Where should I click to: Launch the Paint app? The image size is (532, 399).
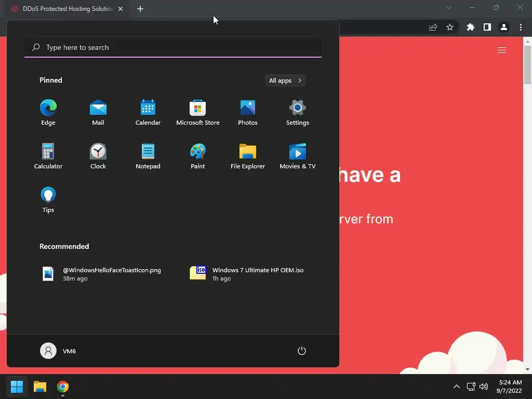(198, 156)
